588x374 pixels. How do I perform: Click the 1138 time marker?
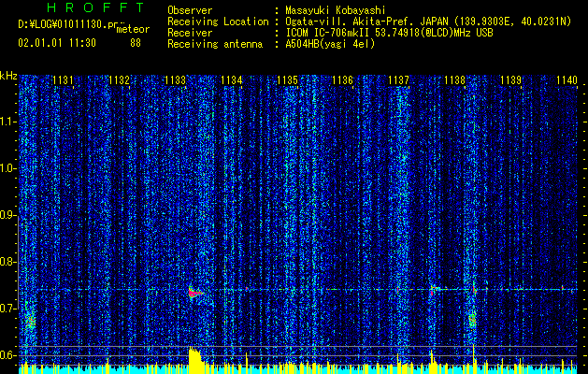pyautogui.click(x=455, y=80)
